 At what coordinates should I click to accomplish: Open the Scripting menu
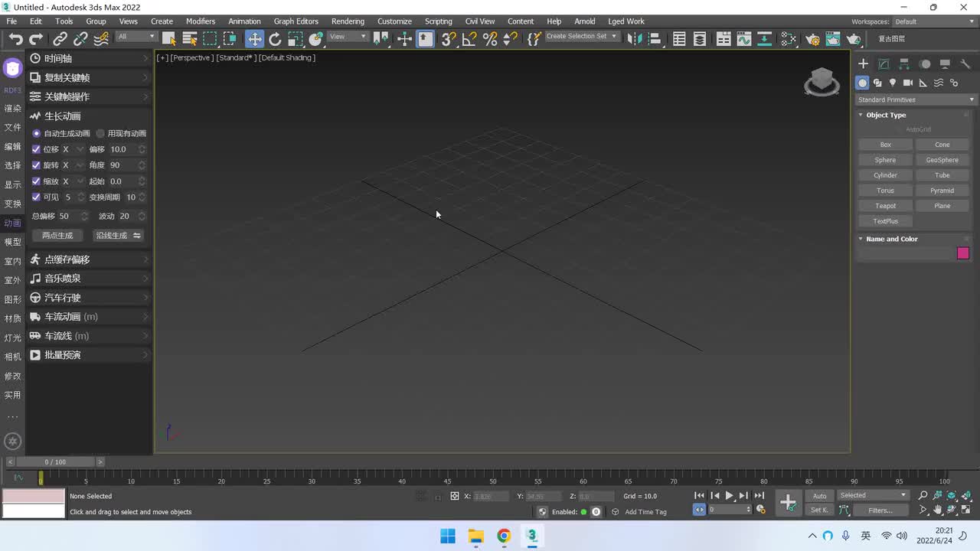click(x=439, y=21)
